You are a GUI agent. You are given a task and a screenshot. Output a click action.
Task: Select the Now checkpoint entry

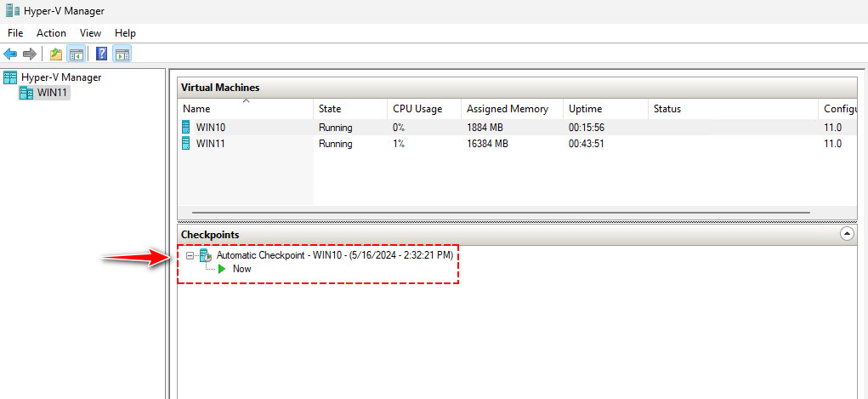pos(242,269)
